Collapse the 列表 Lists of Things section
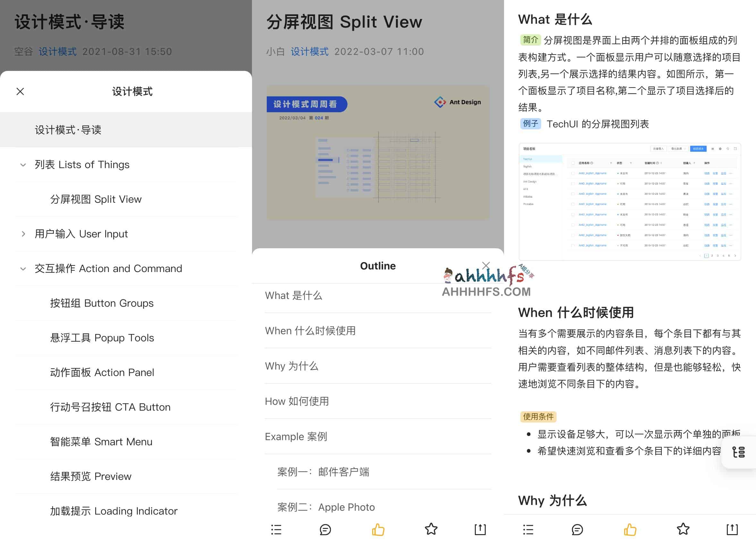 [x=23, y=165]
